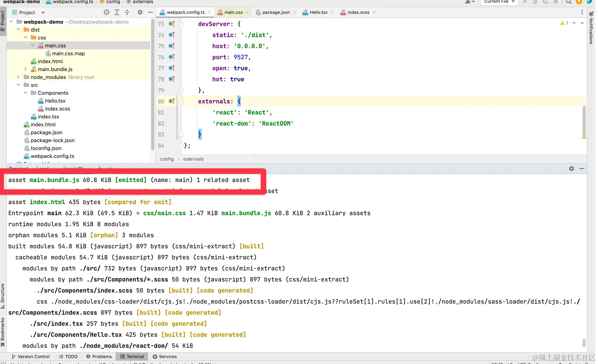Close the main.css editor tab

coord(247,12)
